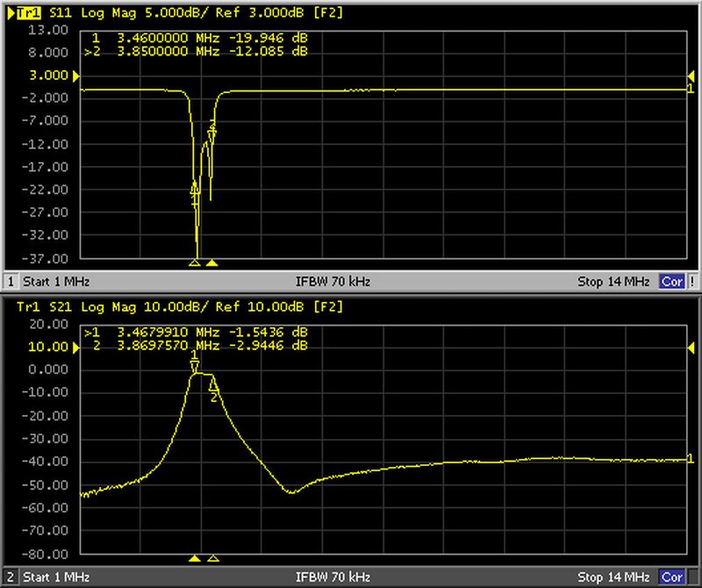Click Start 1 MHz in the S11 channel

tap(55, 282)
